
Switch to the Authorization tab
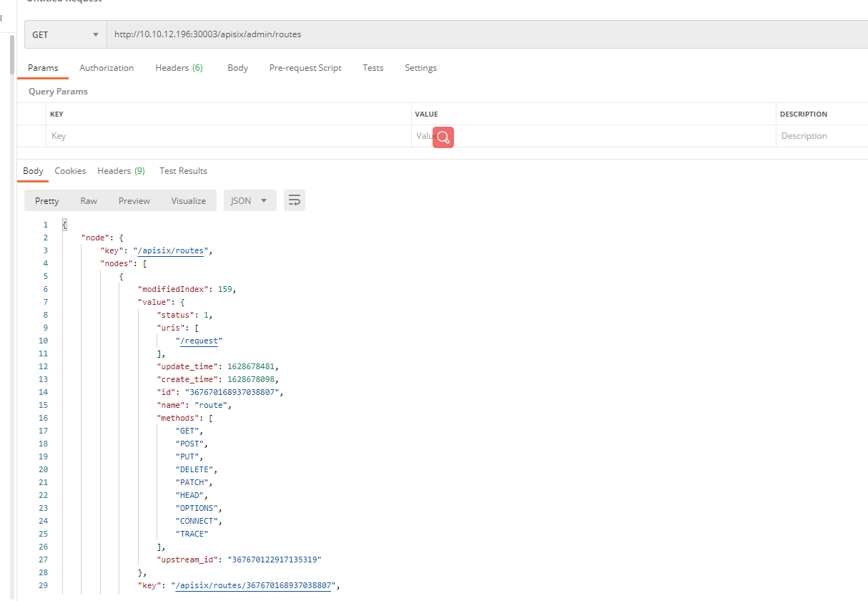click(x=107, y=67)
